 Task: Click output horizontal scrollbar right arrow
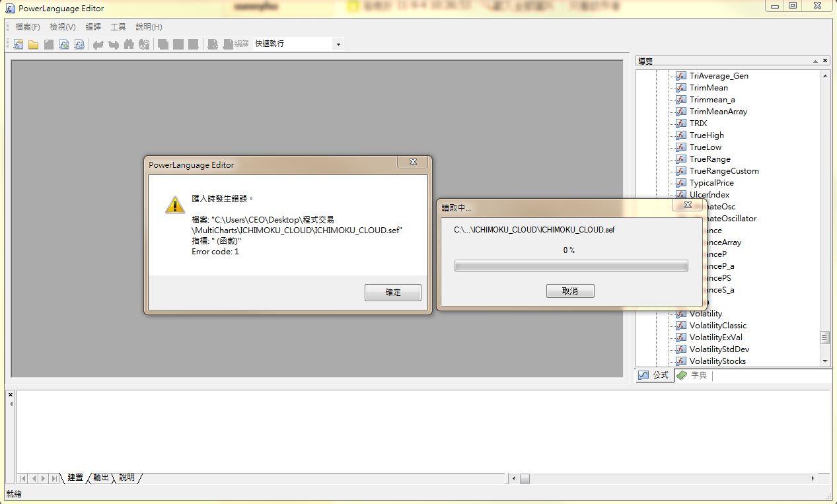(x=813, y=478)
